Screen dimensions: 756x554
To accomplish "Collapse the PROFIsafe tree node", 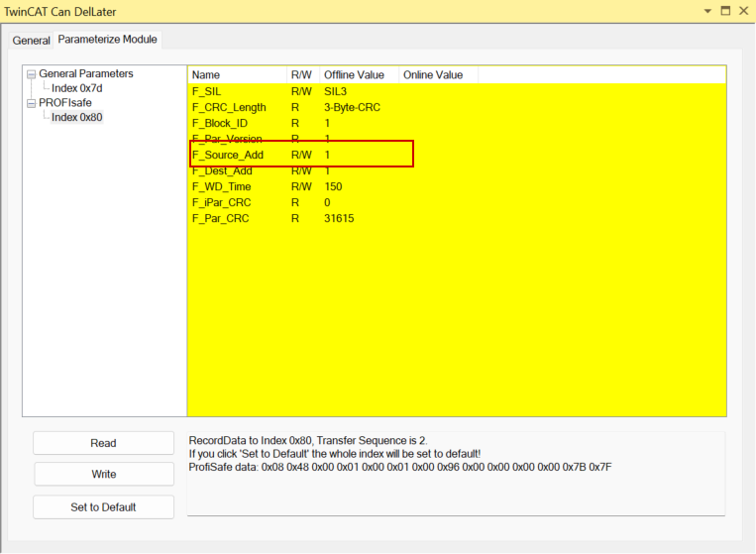I will (32, 103).
